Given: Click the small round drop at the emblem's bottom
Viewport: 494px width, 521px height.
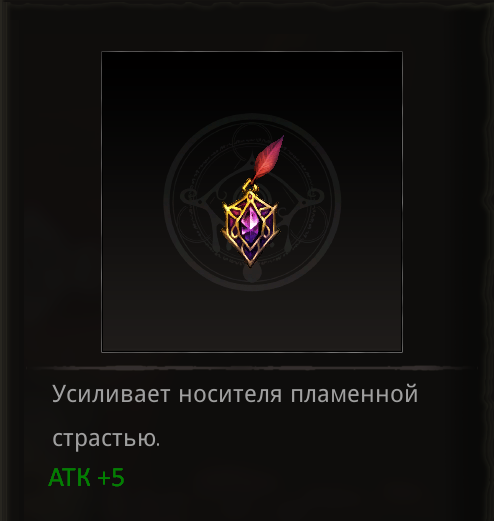Looking at the screenshot, I should 252,273.
